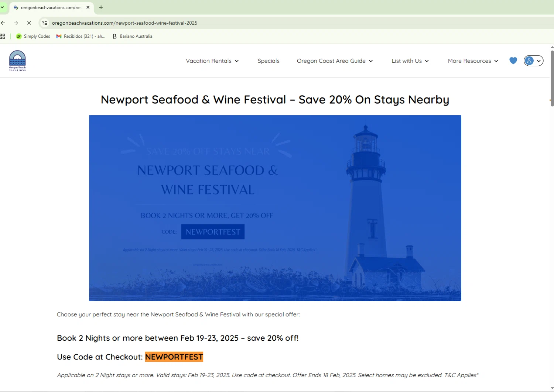554x392 pixels.
Task: Open favorites via the blue heart icon
Action: 513,61
